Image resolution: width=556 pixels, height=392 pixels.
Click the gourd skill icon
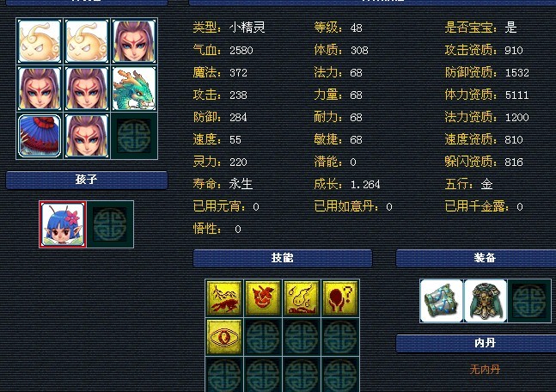(x=302, y=298)
